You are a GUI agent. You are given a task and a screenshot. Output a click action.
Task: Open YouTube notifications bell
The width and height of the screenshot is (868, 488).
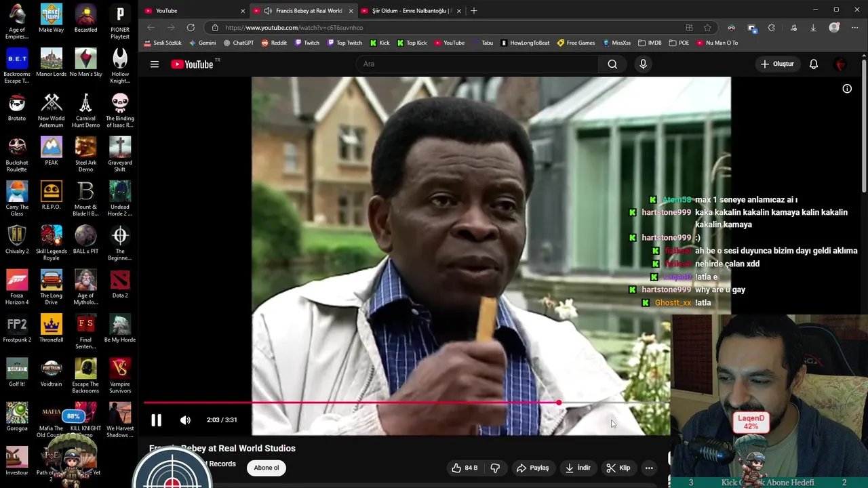pos(814,64)
